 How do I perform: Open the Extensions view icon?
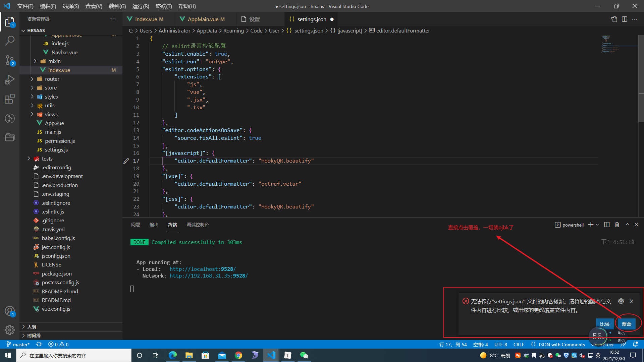pyautogui.click(x=10, y=99)
